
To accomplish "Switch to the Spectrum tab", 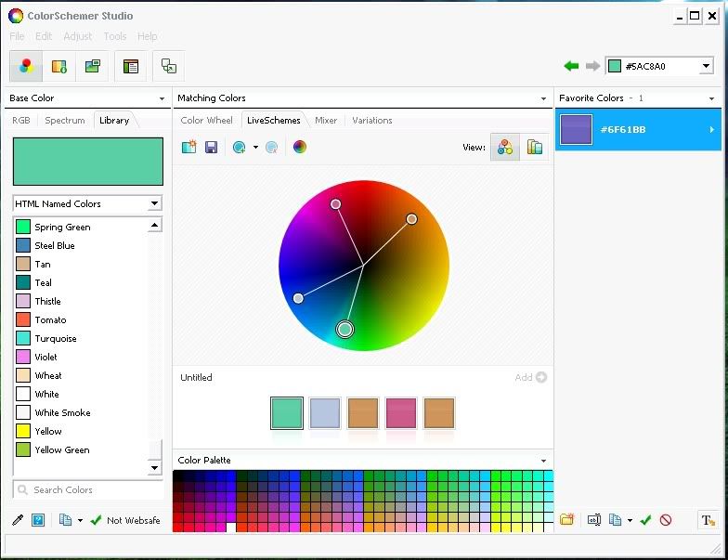I will 65,121.
